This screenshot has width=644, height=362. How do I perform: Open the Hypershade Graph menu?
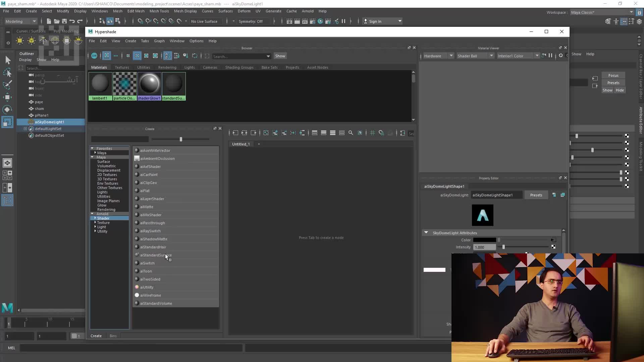[159, 41]
